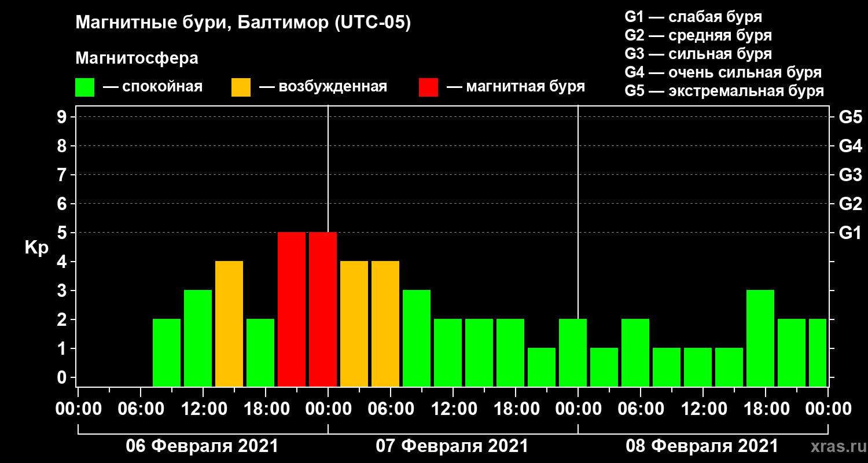Screen dimensions: 868x463
Task: Click the first green bar of the chart on 06 February
Action: [167, 352]
